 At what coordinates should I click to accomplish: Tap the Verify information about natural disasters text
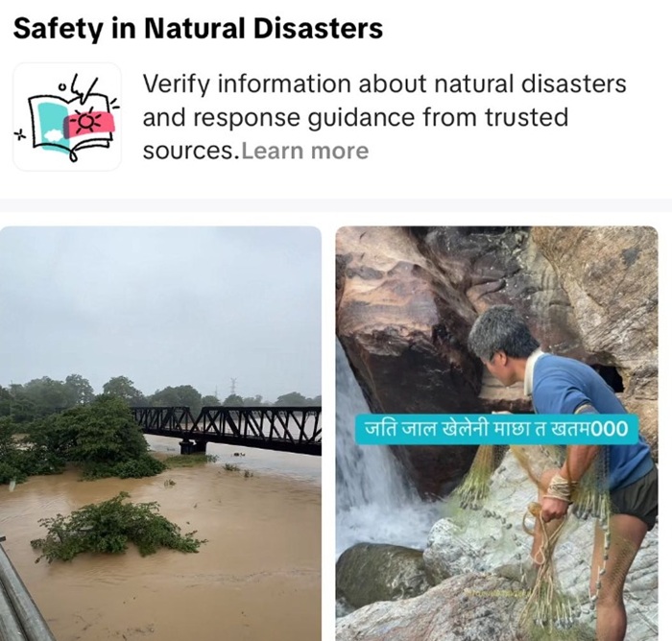tap(384, 83)
